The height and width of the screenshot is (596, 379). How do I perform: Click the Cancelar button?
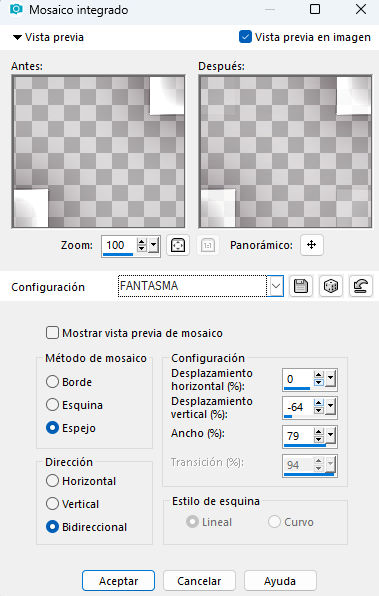pyautogui.click(x=199, y=581)
